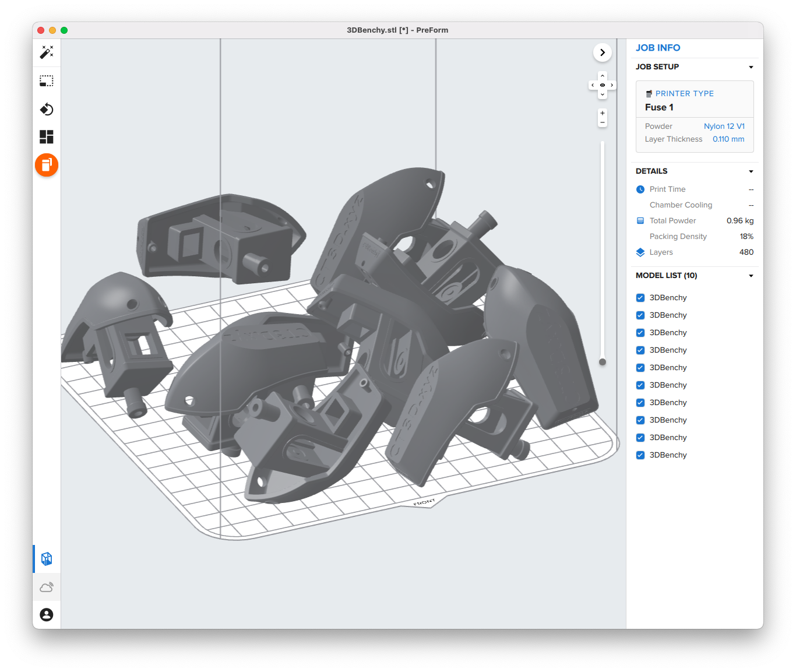This screenshot has width=796, height=672.
Task: Click the powder icon beside Total Powder
Action: pyautogui.click(x=640, y=221)
